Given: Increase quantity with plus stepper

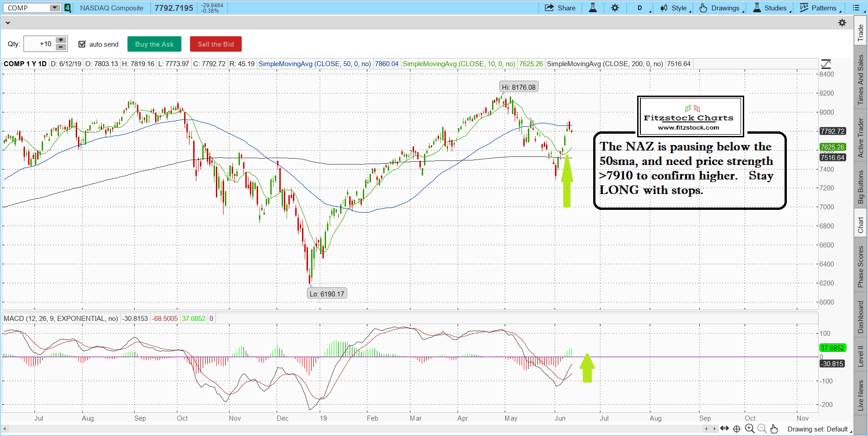Looking at the screenshot, I should (61, 40).
